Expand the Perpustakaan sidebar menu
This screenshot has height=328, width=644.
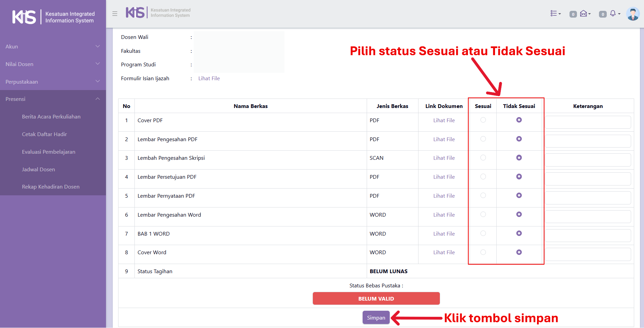coord(53,82)
